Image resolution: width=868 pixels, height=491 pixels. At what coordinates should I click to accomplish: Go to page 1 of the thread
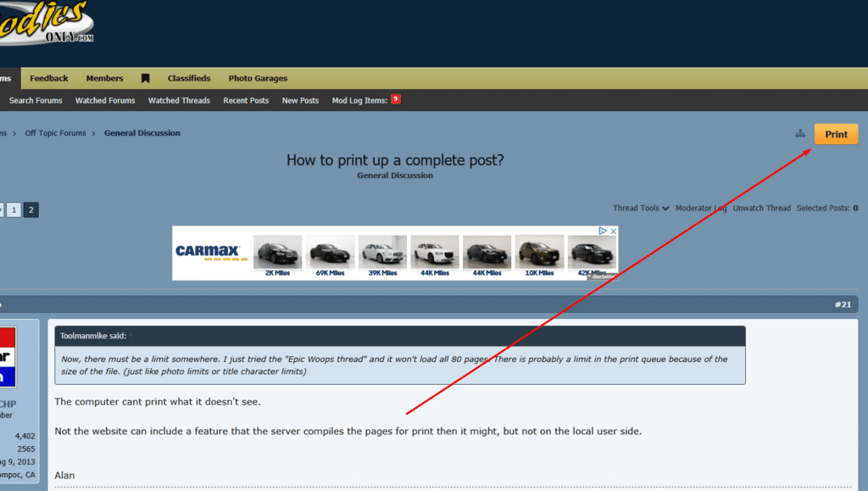14,210
